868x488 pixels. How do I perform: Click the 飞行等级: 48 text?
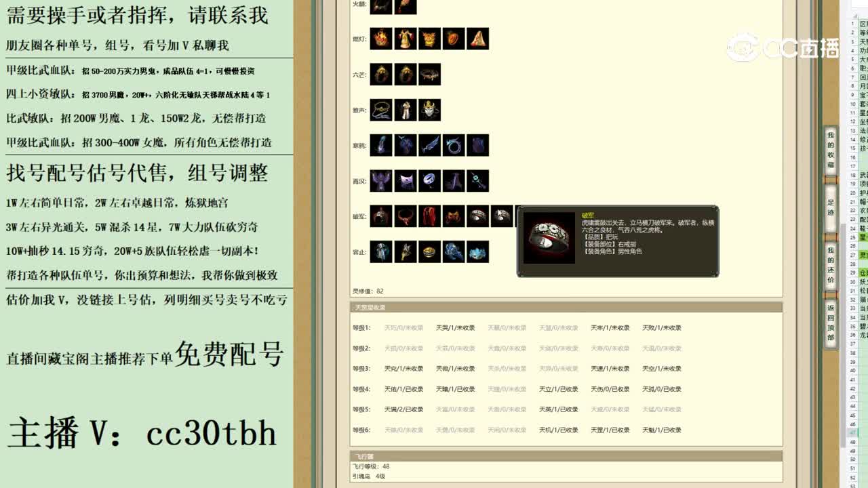pyautogui.click(x=370, y=466)
